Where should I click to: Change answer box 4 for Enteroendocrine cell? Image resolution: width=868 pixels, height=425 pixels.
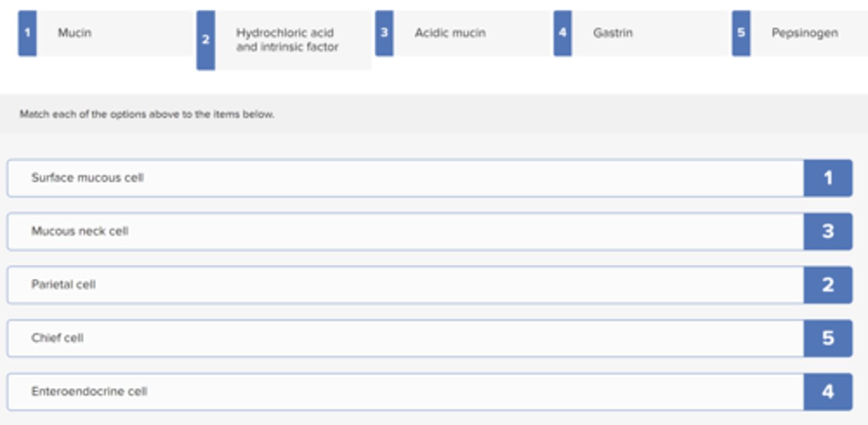tap(828, 392)
